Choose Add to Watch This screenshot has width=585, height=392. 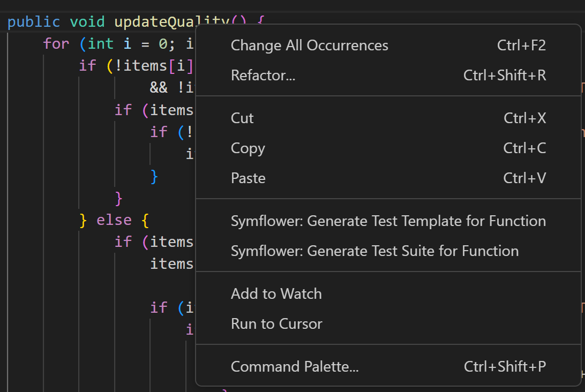tap(388, 294)
